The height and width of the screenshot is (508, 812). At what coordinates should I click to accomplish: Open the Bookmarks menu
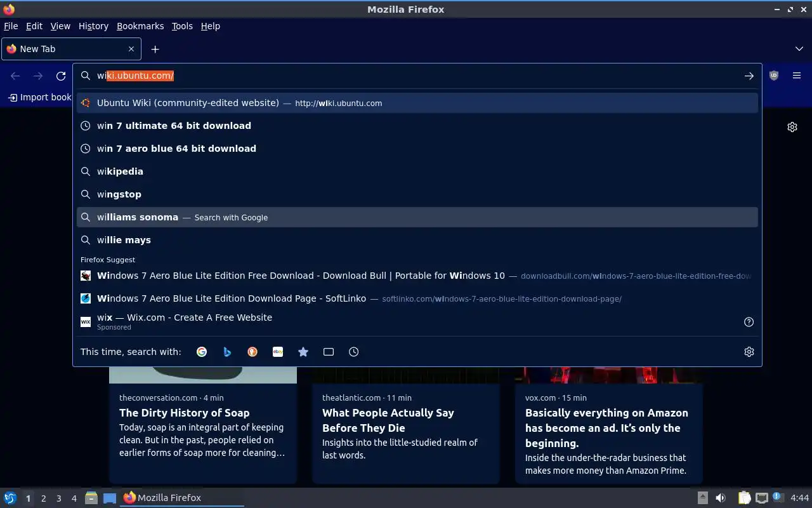tap(140, 26)
